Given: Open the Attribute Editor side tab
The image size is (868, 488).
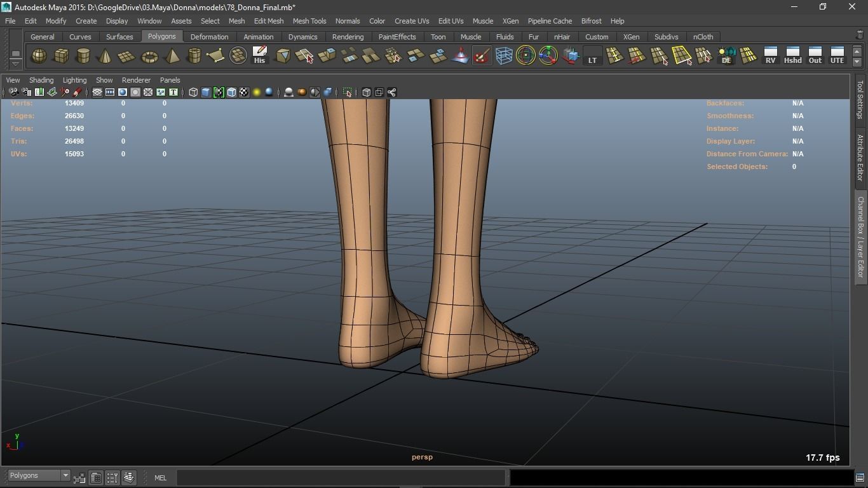Looking at the screenshot, I should (x=860, y=158).
